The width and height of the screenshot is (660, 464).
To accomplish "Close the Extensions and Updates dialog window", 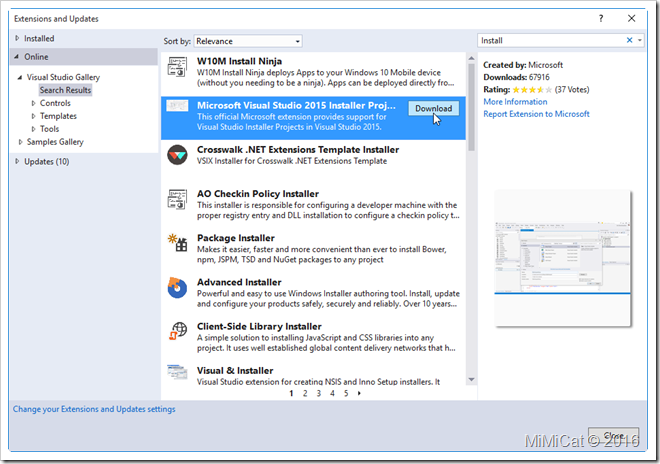I will click(631, 19).
